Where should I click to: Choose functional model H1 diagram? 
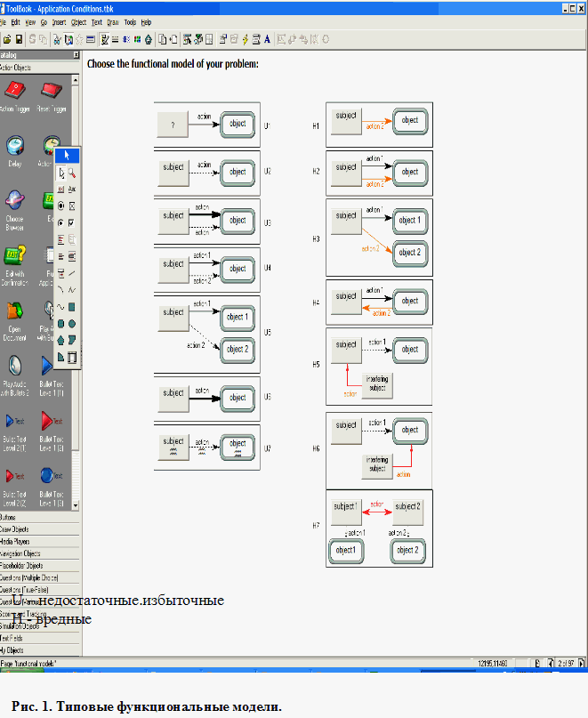pos(379,125)
